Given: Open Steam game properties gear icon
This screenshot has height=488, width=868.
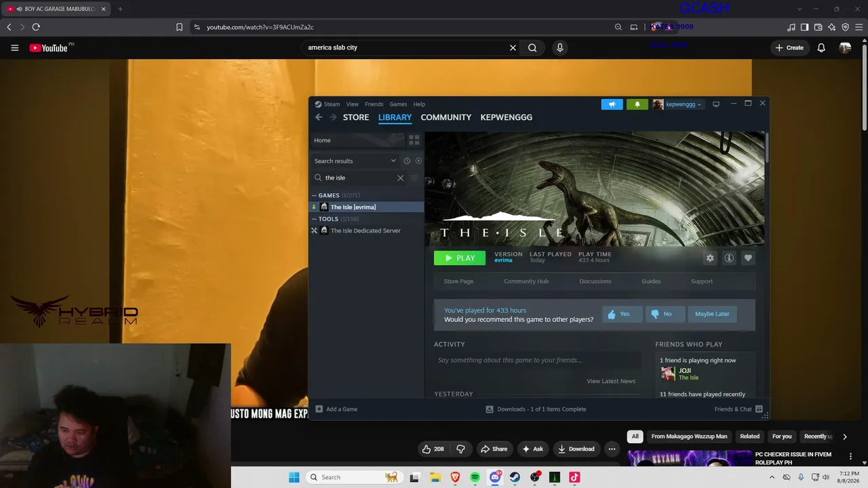Looking at the screenshot, I should tap(710, 258).
